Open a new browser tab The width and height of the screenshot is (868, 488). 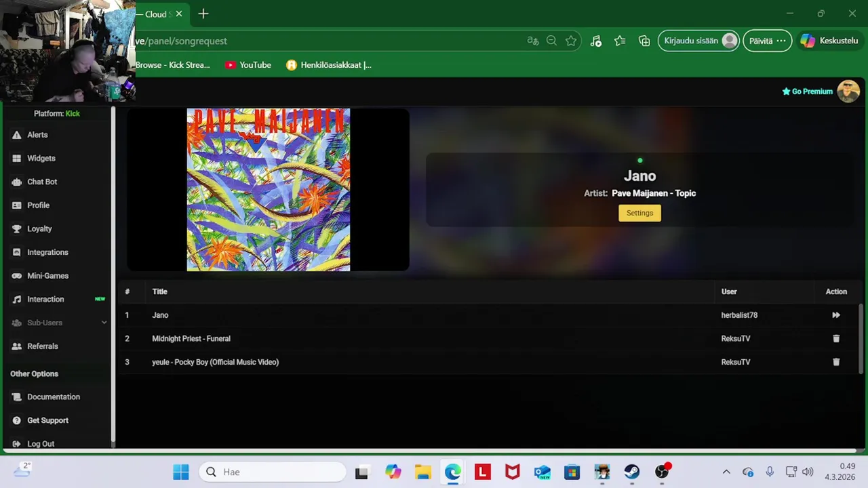pyautogui.click(x=203, y=14)
